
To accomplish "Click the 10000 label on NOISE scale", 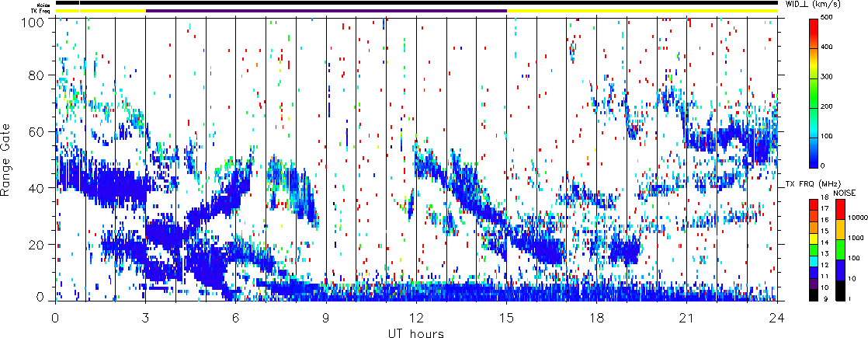I will pyautogui.click(x=858, y=218).
